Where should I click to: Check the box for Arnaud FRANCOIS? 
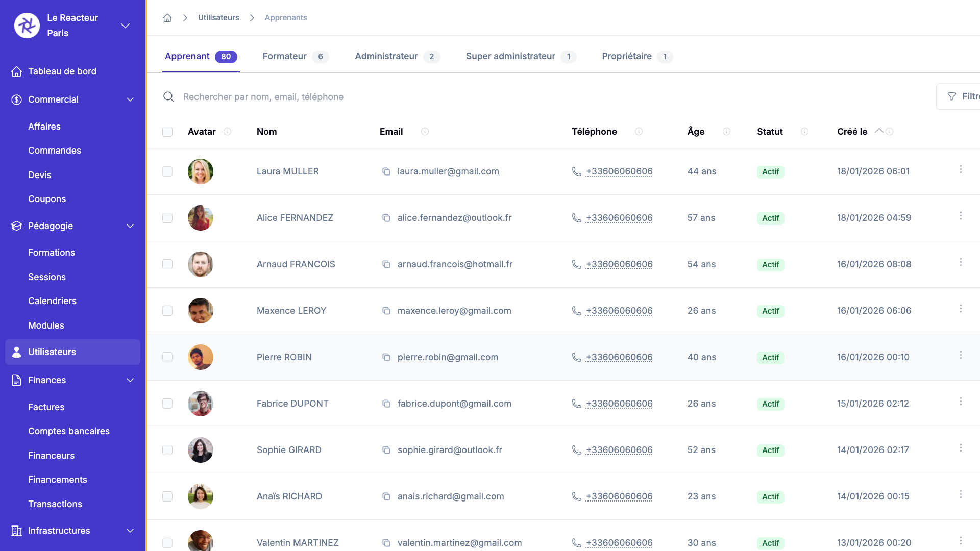(167, 264)
